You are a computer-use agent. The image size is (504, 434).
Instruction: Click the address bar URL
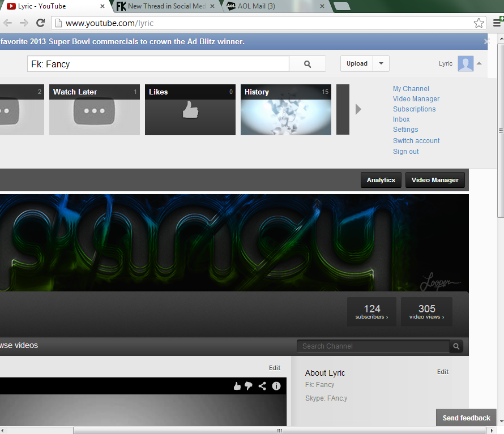(109, 23)
